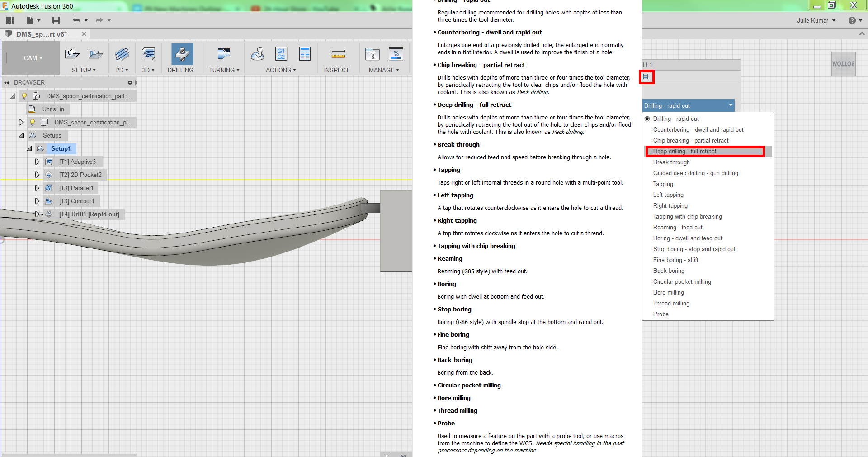Click the Setup Sheet icon
Screen dimensions: 868x457
305,54
